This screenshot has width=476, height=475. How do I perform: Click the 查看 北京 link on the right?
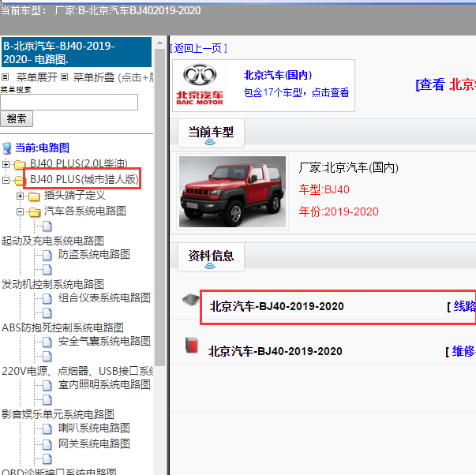(x=446, y=84)
